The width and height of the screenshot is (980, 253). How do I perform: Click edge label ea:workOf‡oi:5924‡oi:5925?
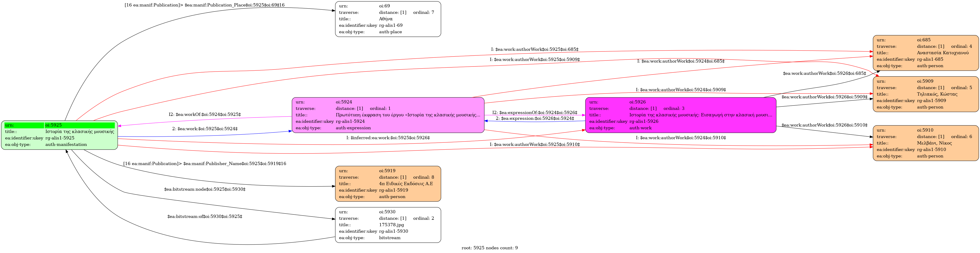coord(205,115)
